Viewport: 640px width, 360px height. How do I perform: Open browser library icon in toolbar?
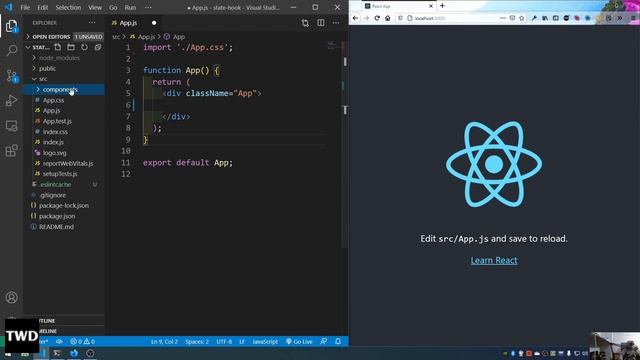pos(545,18)
